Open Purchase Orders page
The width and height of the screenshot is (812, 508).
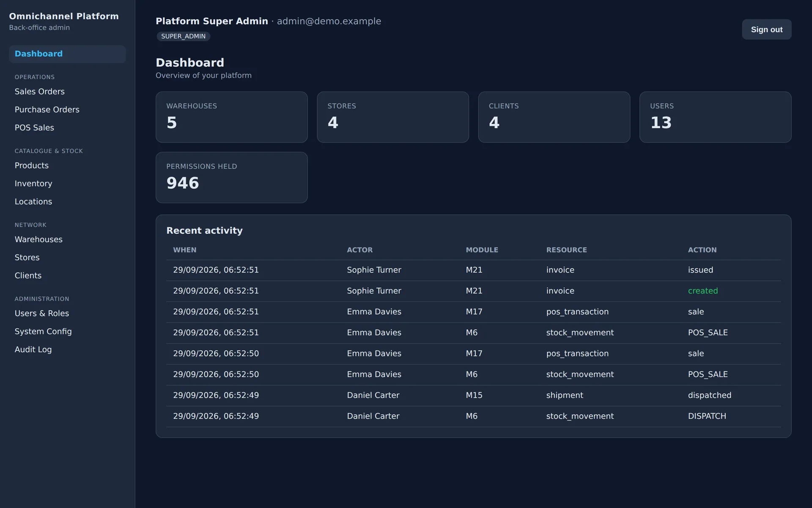(x=47, y=110)
